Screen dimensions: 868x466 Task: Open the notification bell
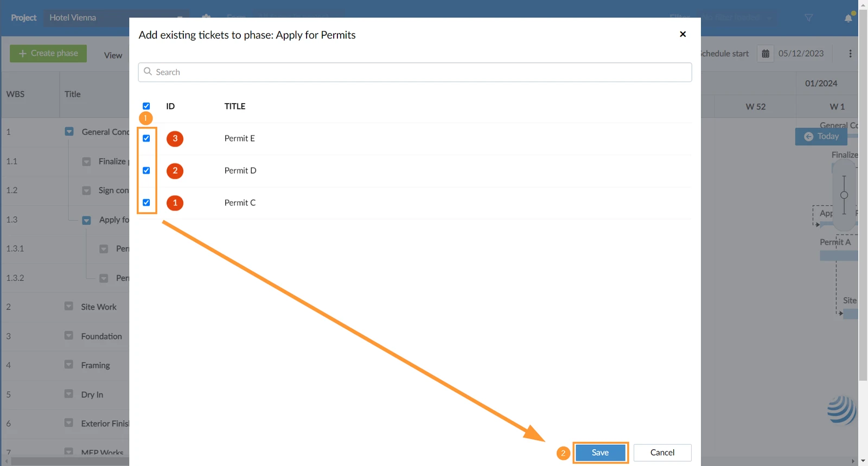point(848,18)
